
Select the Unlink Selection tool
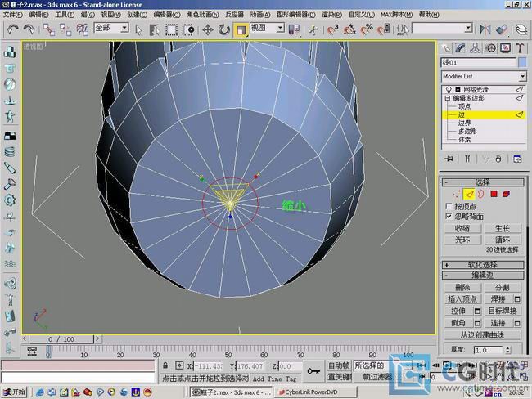pyautogui.click(x=65, y=29)
